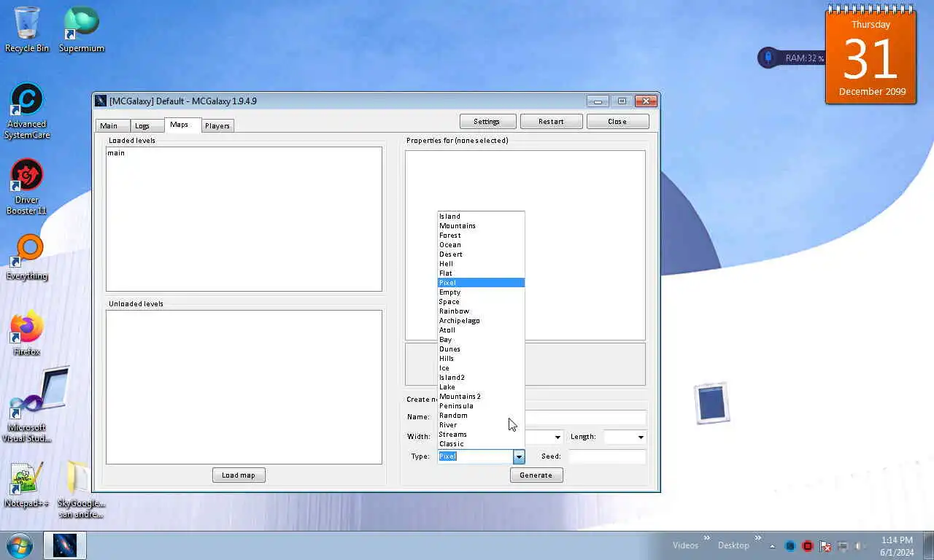Select highlighted Pixel list entry
Viewport: 934px width, 560px height.
(481, 283)
